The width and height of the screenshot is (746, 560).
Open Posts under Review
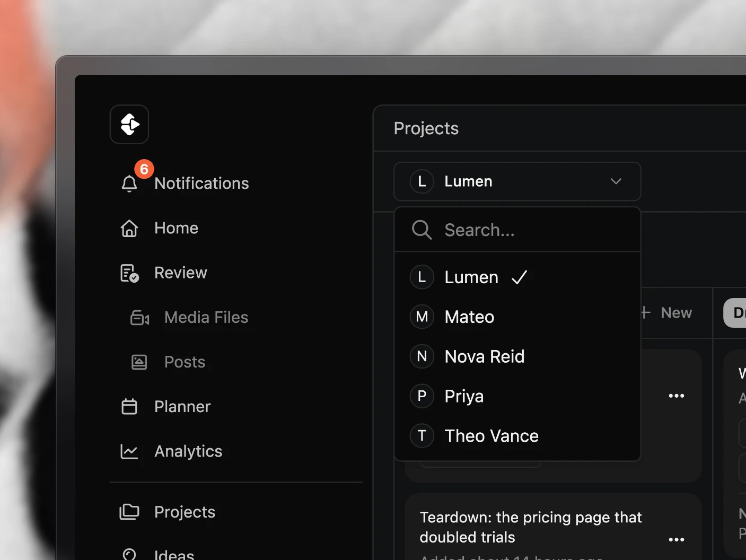(185, 362)
